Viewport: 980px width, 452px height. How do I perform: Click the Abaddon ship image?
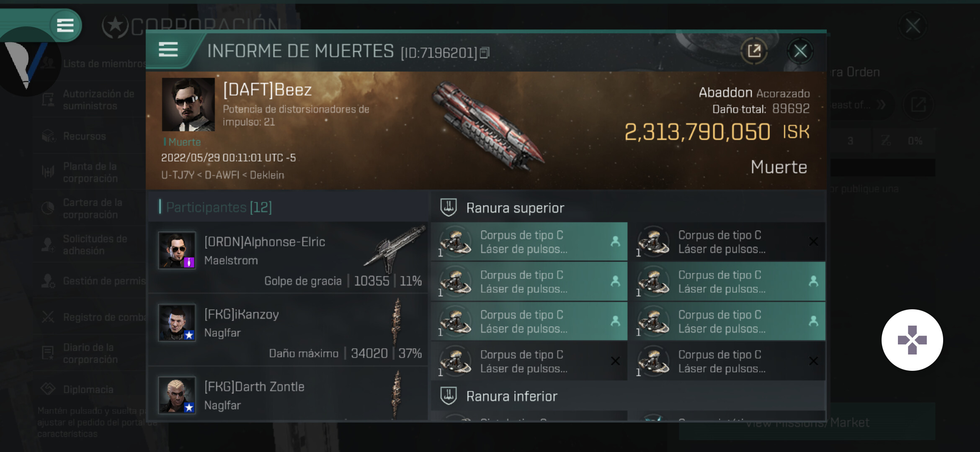click(488, 126)
